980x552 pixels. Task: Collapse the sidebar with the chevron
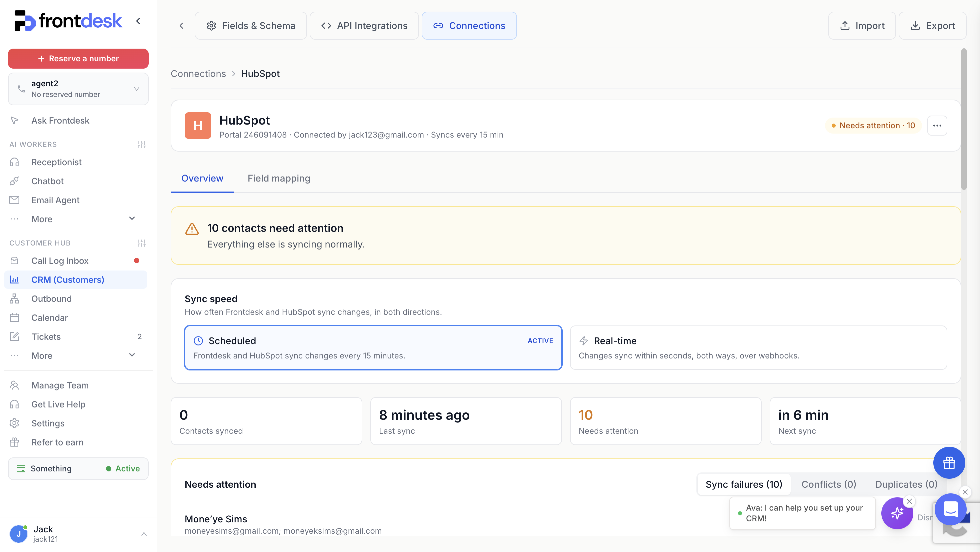click(x=138, y=21)
